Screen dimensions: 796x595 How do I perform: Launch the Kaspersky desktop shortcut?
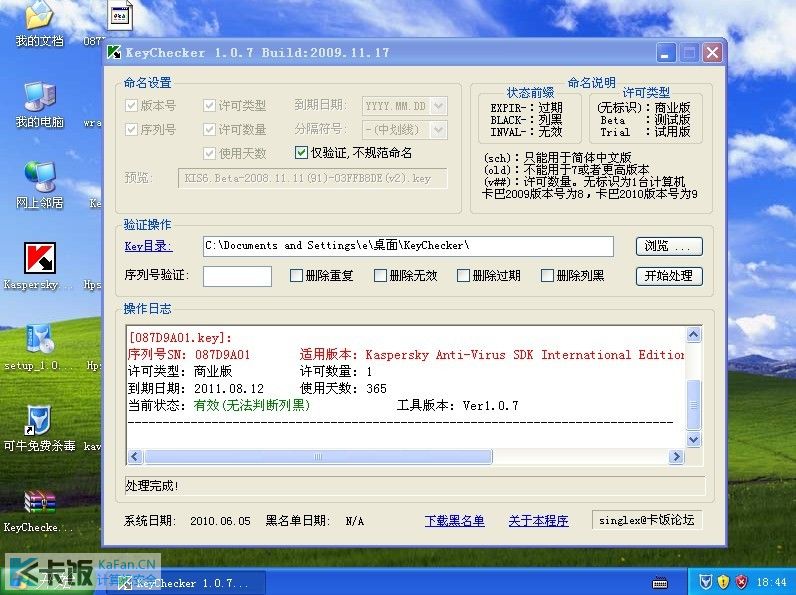(40, 258)
